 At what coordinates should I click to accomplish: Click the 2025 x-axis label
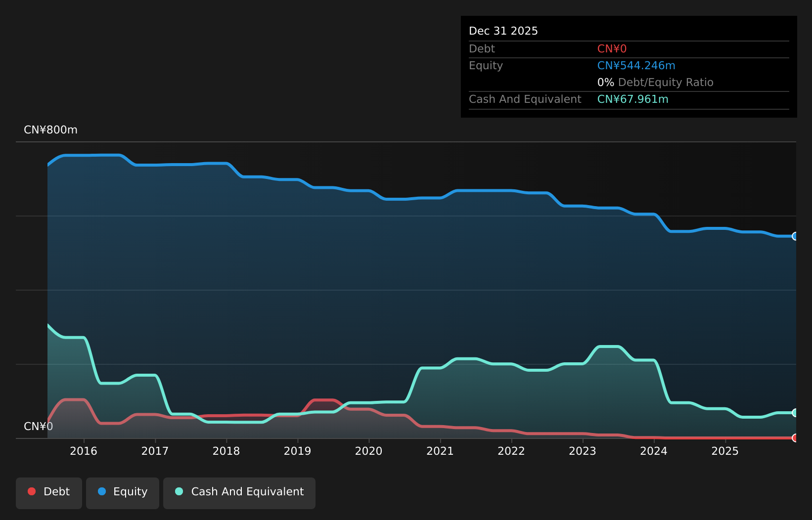click(725, 451)
